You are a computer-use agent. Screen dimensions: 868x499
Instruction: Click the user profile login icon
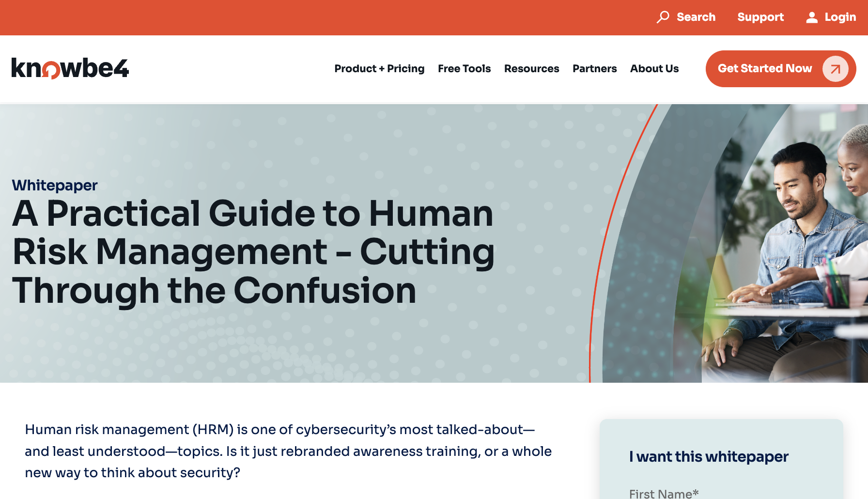pyautogui.click(x=812, y=18)
